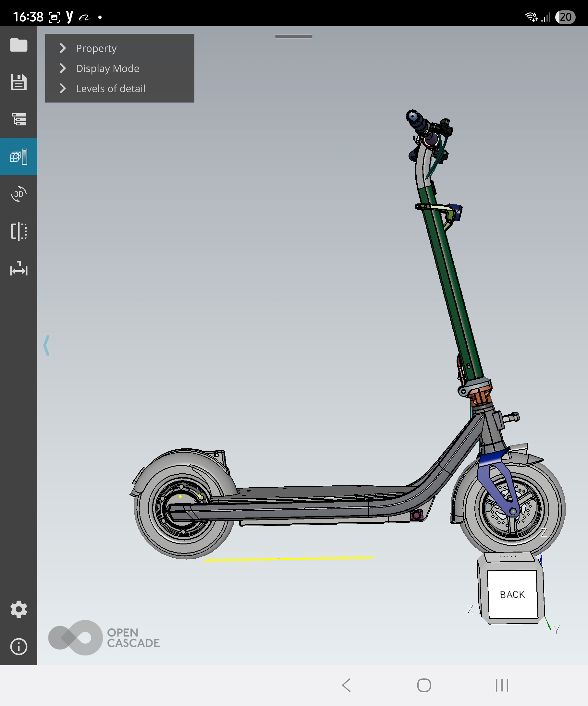Toggle the display properties panel icon

pos(18,157)
